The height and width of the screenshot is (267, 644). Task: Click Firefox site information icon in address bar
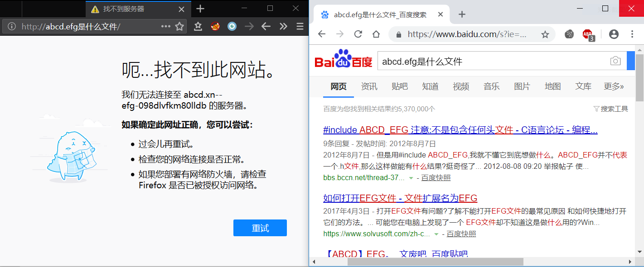pyautogui.click(x=12, y=27)
